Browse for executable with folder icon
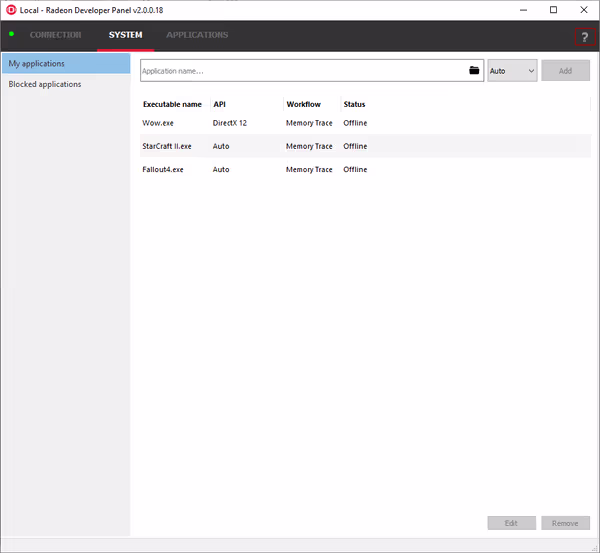The image size is (600, 553). pyautogui.click(x=474, y=70)
